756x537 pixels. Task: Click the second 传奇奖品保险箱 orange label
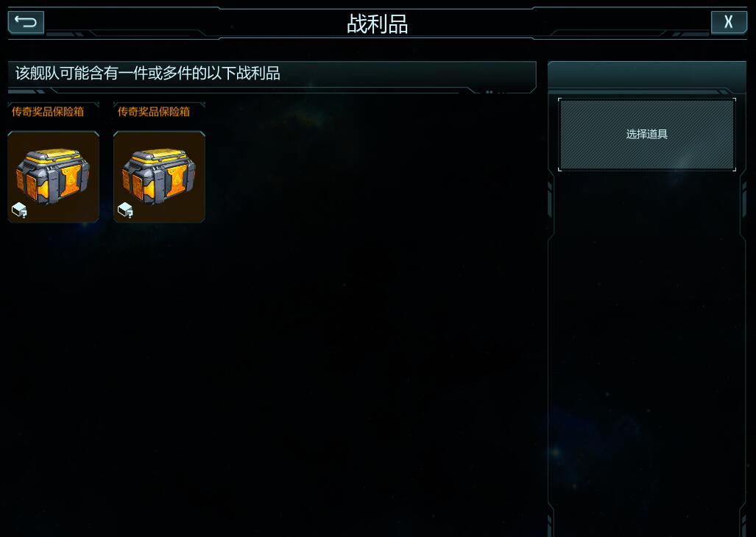tap(154, 112)
